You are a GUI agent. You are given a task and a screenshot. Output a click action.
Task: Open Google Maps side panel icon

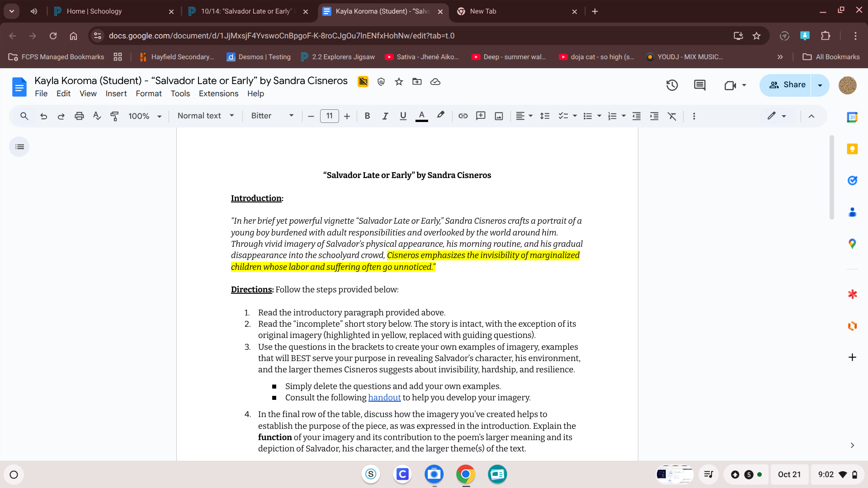(x=852, y=244)
